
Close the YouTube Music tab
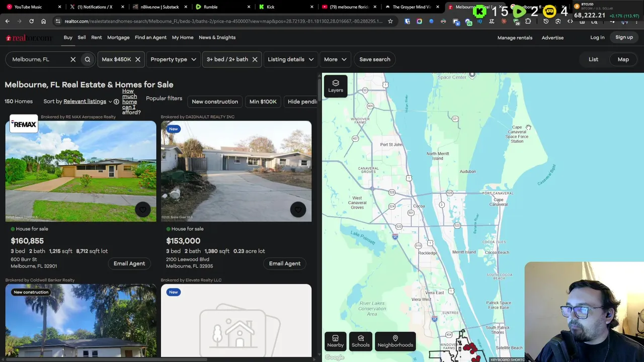click(x=59, y=7)
